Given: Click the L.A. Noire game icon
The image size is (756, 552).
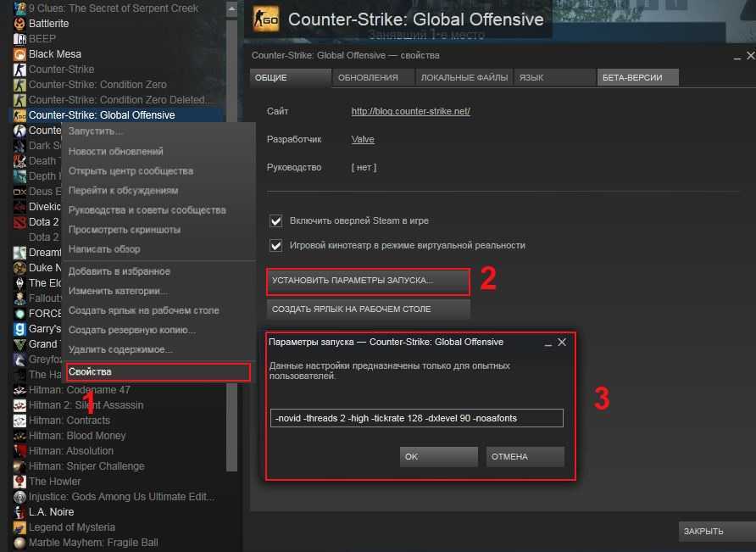Looking at the screenshot, I should [19, 512].
